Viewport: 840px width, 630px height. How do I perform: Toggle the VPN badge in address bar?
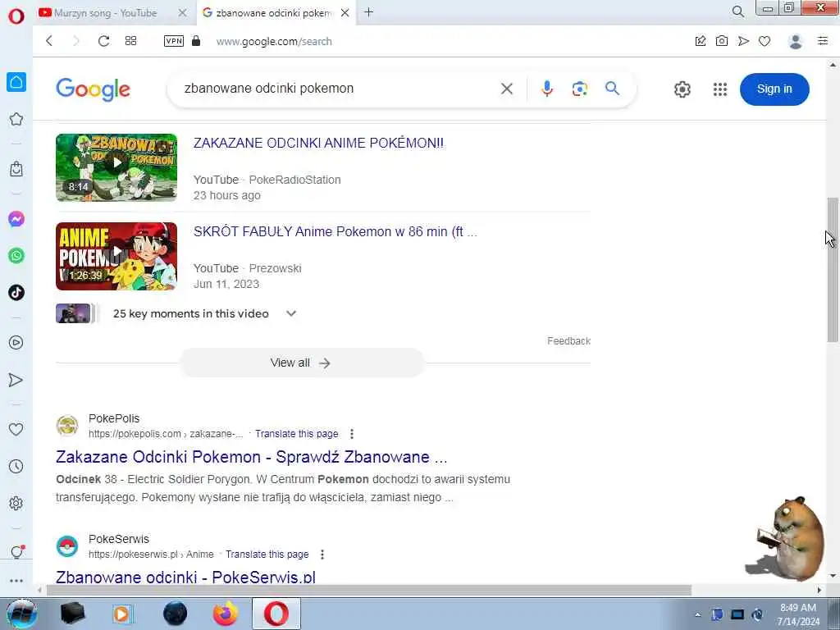174,41
